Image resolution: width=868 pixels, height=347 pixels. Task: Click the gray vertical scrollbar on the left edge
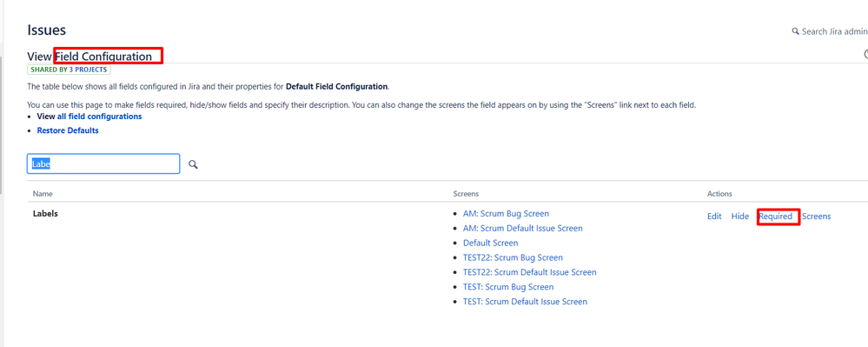click(x=2, y=124)
